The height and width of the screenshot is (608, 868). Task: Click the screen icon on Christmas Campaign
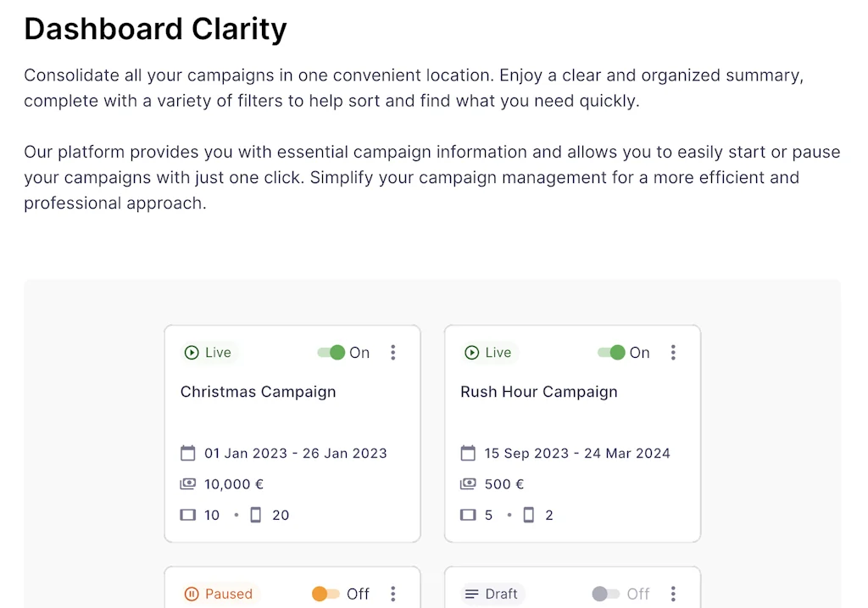pyautogui.click(x=187, y=515)
